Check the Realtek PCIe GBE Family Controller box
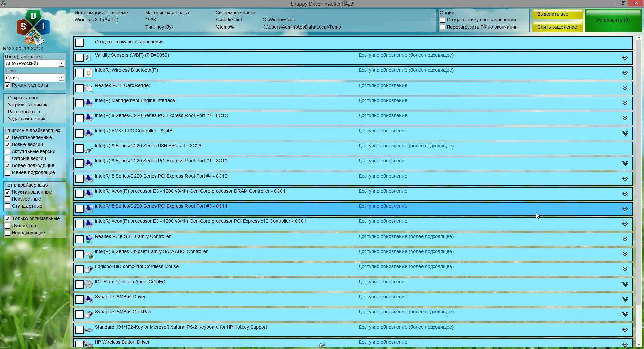 pyautogui.click(x=79, y=239)
